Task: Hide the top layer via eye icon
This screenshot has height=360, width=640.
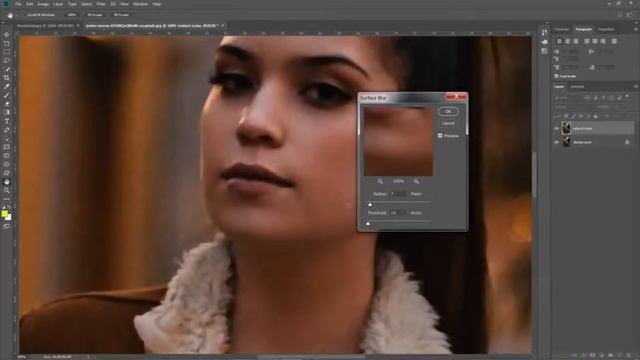Action: click(556, 129)
